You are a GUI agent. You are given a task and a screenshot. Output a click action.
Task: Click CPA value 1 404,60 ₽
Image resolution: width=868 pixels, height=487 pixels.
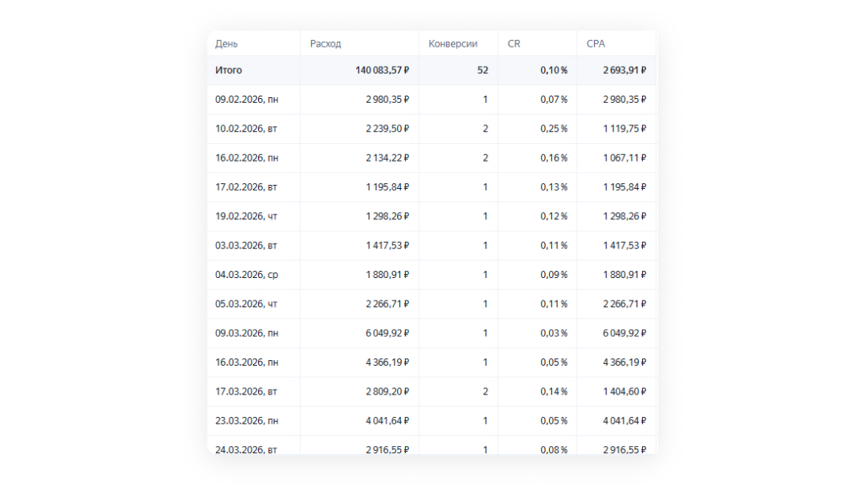624,392
